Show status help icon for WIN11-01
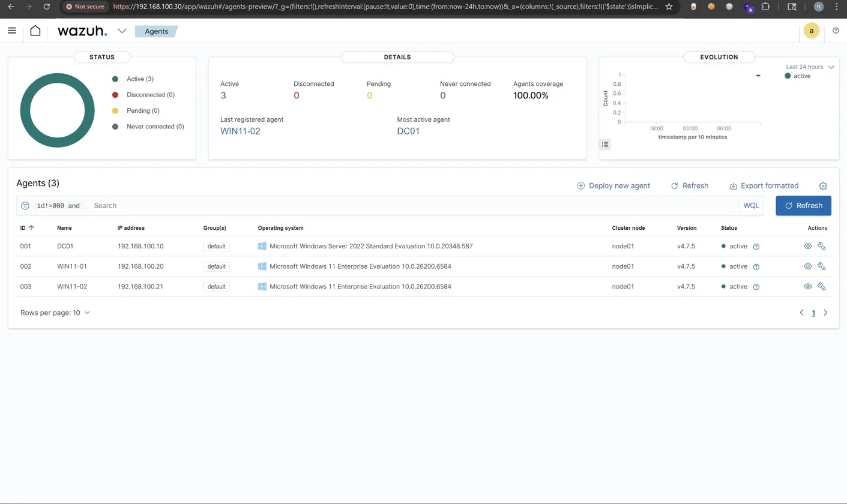 (756, 266)
